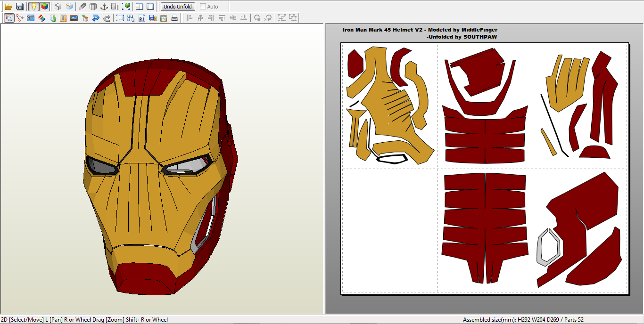Click the light blue transparent cube icon
644x324 pixels.
click(x=69, y=7)
